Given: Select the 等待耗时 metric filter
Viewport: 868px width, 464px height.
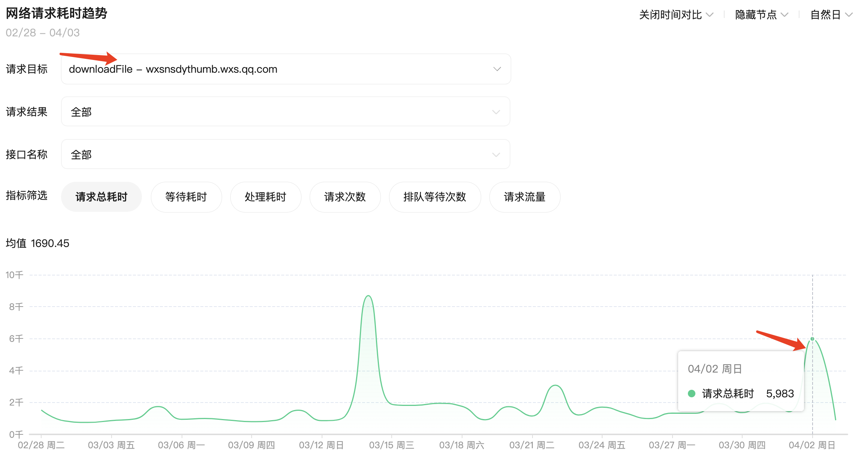Looking at the screenshot, I should (186, 197).
